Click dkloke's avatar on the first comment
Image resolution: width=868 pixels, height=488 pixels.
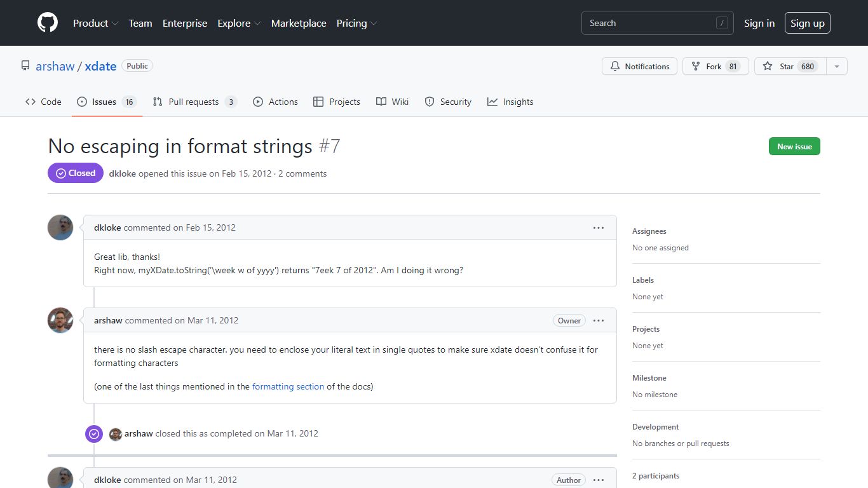pyautogui.click(x=60, y=227)
